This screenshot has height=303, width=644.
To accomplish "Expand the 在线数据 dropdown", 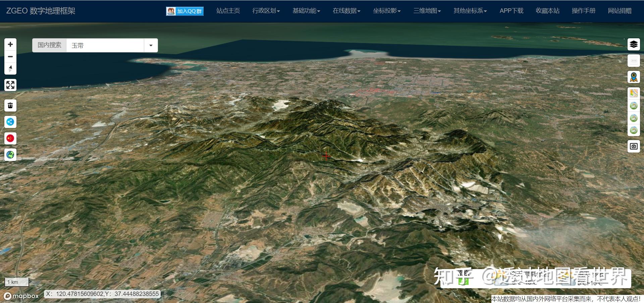I will click(x=346, y=10).
